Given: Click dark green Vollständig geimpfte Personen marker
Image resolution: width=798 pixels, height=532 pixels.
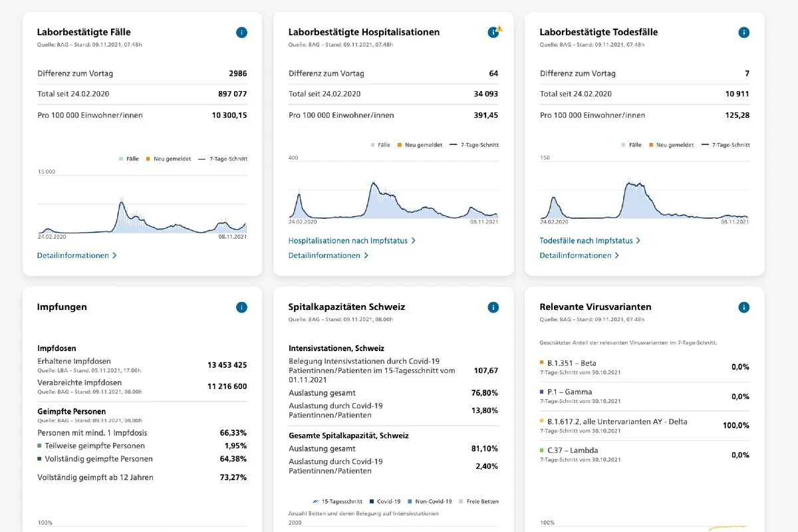Looking at the screenshot, I should point(39,459).
